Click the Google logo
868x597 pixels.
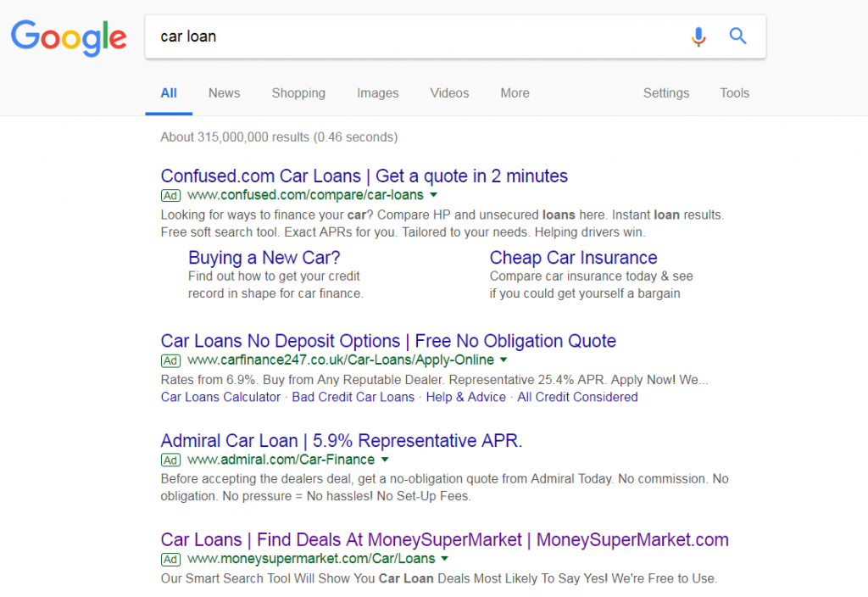pyautogui.click(x=69, y=37)
